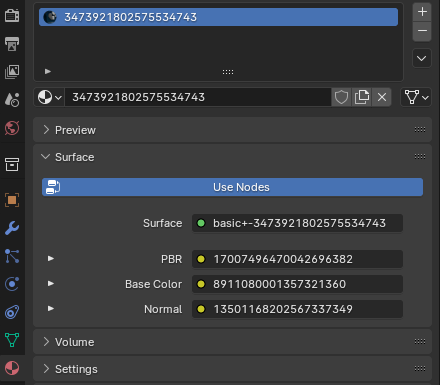The height and width of the screenshot is (385, 440).
Task: Open the Particles properties tab
Action: [x=12, y=256]
